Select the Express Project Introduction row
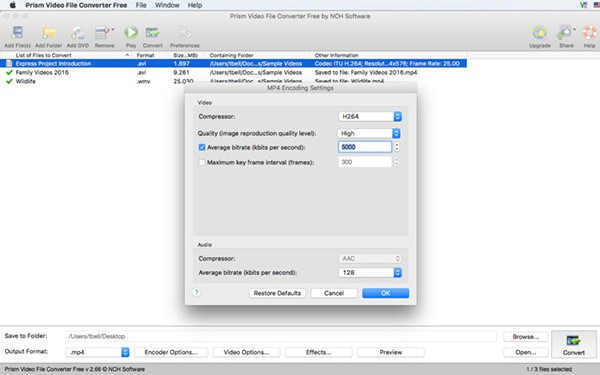Viewport: 600px width, 375px height. (x=233, y=64)
